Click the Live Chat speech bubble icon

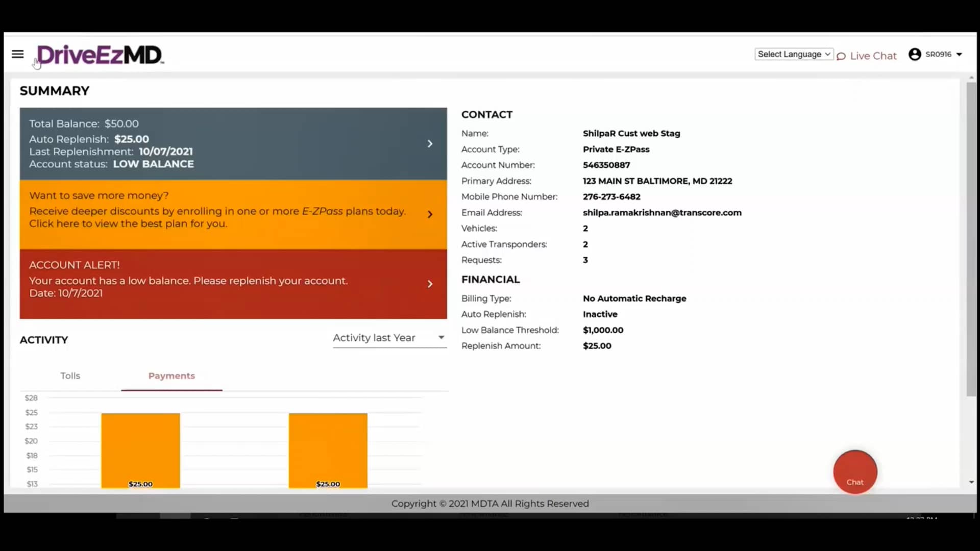841,56
